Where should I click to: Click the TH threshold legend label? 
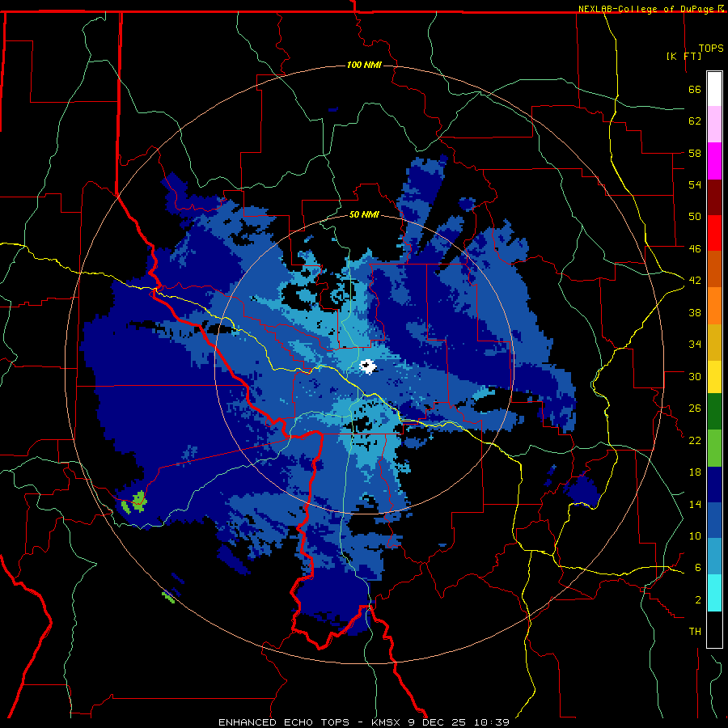click(695, 632)
